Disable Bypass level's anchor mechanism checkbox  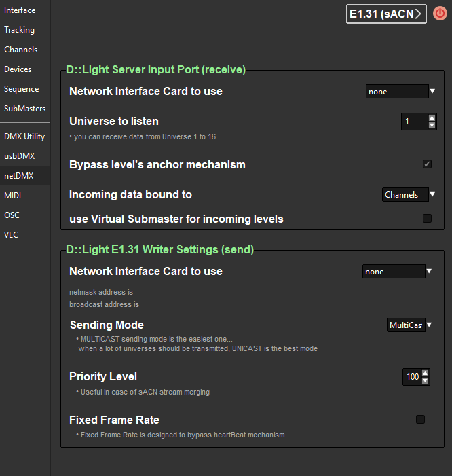pyautogui.click(x=427, y=164)
